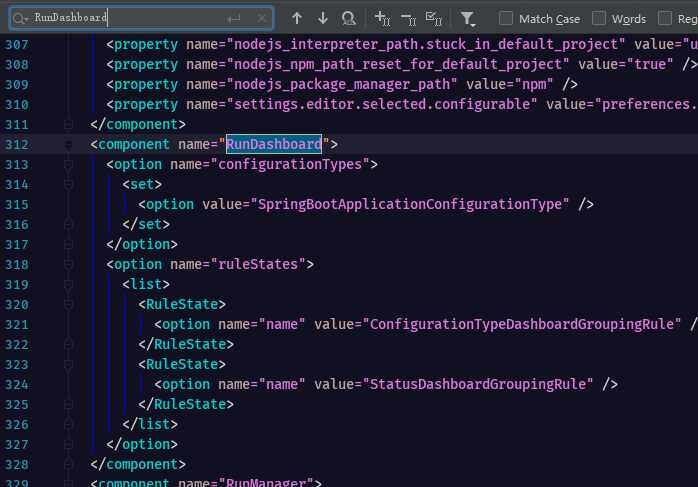The width and height of the screenshot is (698, 487).
Task: Select all occurrences icon
Action: pyautogui.click(x=434, y=19)
